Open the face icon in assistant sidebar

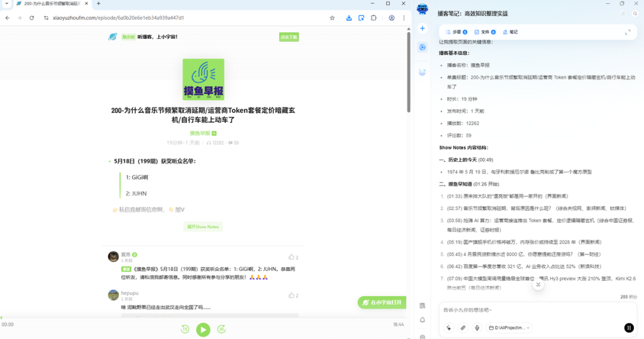click(x=422, y=72)
